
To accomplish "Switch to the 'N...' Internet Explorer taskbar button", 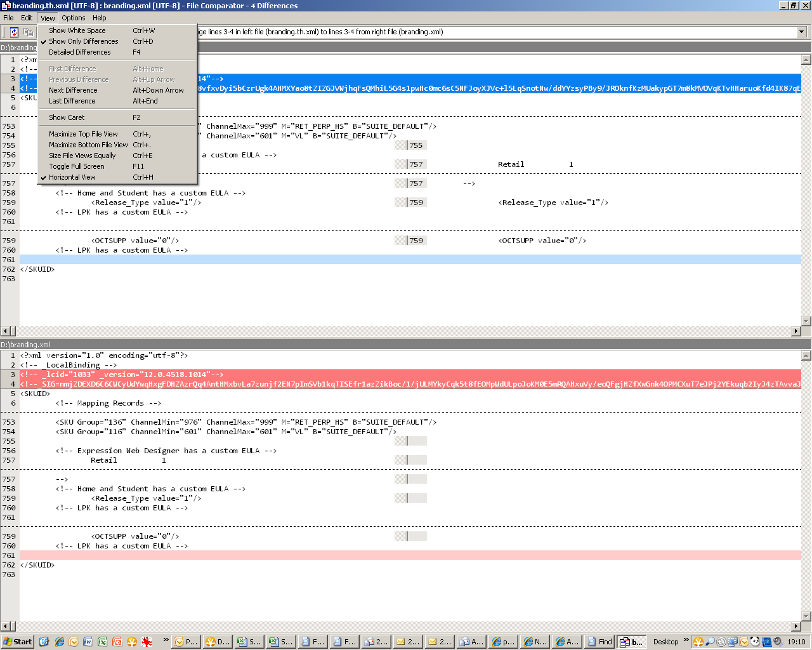I will coord(535,642).
